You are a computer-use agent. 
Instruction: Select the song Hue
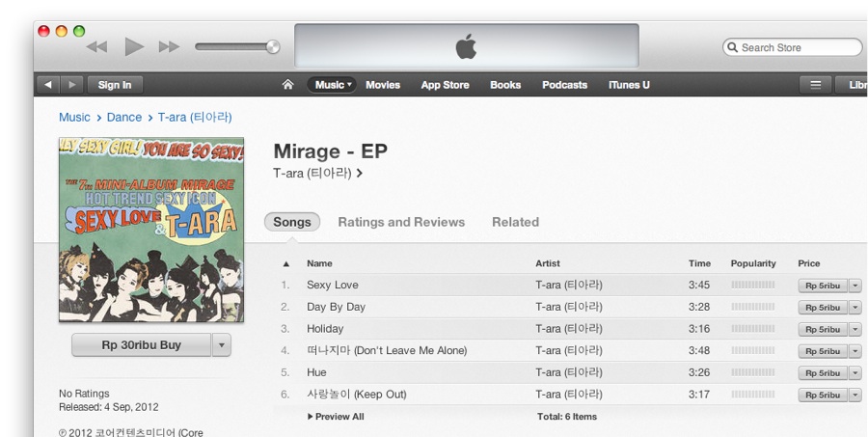click(316, 372)
